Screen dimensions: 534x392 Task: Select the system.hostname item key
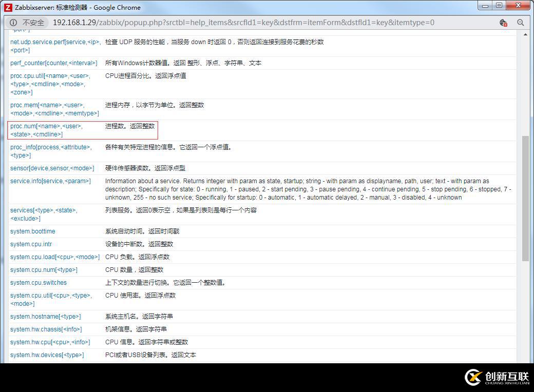46,316
